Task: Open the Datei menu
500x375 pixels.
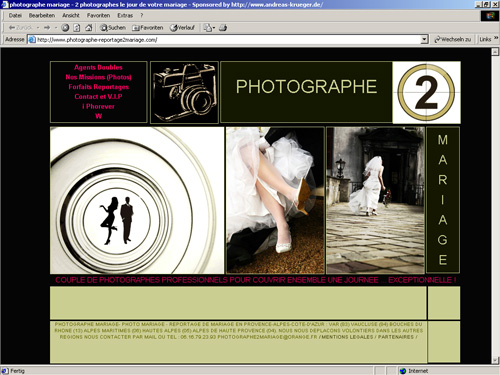Action: point(15,15)
